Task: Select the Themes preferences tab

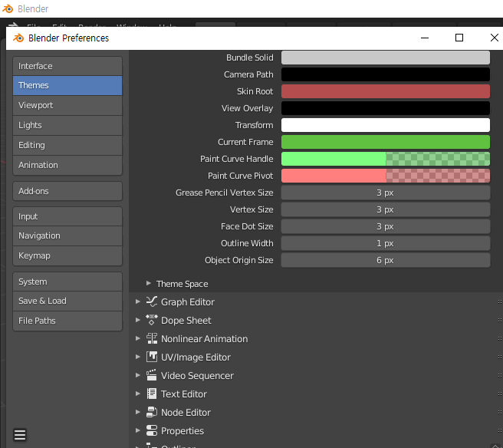Action: (x=67, y=85)
